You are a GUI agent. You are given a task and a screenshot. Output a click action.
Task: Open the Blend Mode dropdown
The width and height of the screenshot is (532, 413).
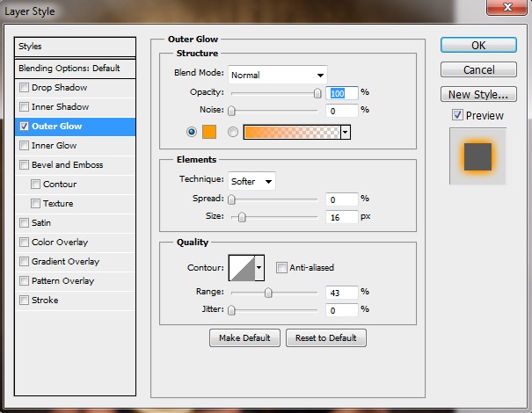278,75
